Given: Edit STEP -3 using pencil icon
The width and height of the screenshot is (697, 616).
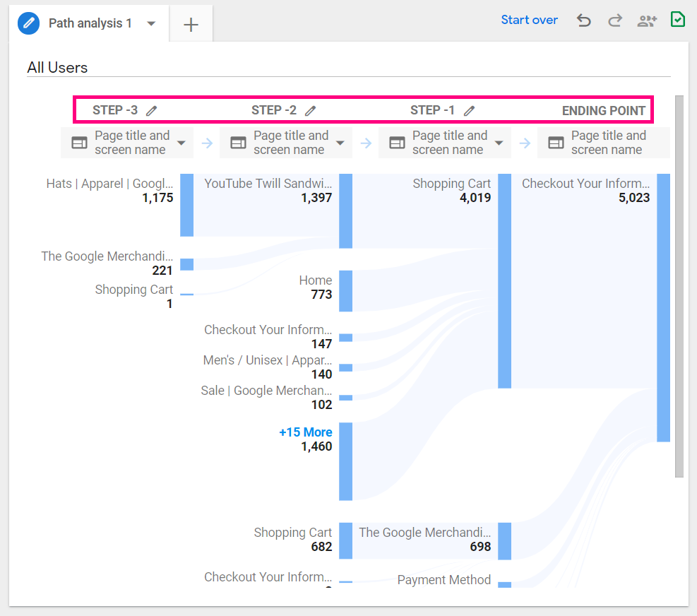Looking at the screenshot, I should click(x=152, y=110).
